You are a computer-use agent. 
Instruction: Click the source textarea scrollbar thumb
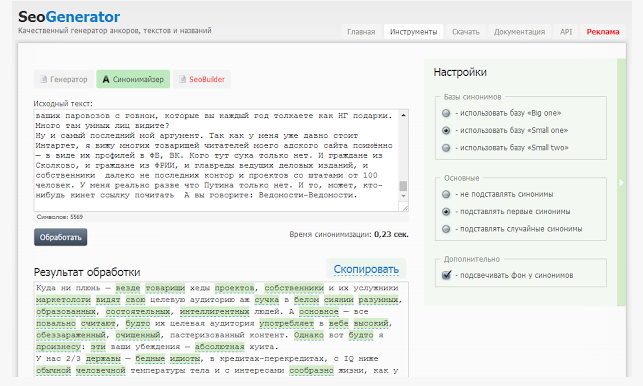click(x=404, y=186)
